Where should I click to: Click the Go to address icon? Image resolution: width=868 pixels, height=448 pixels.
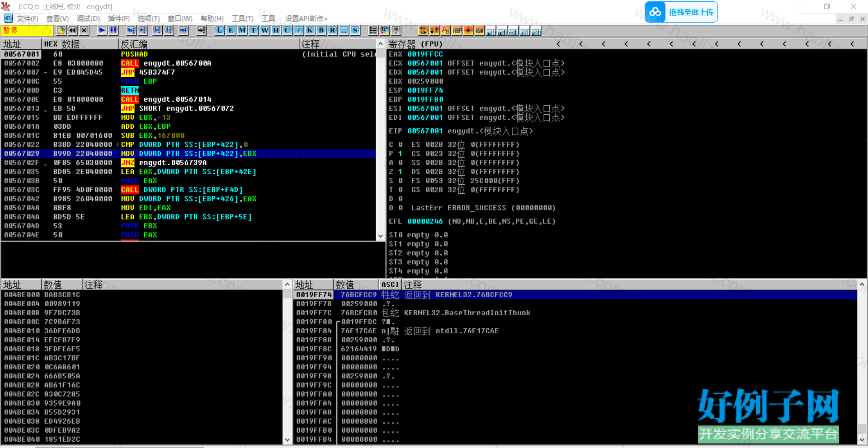[202, 30]
